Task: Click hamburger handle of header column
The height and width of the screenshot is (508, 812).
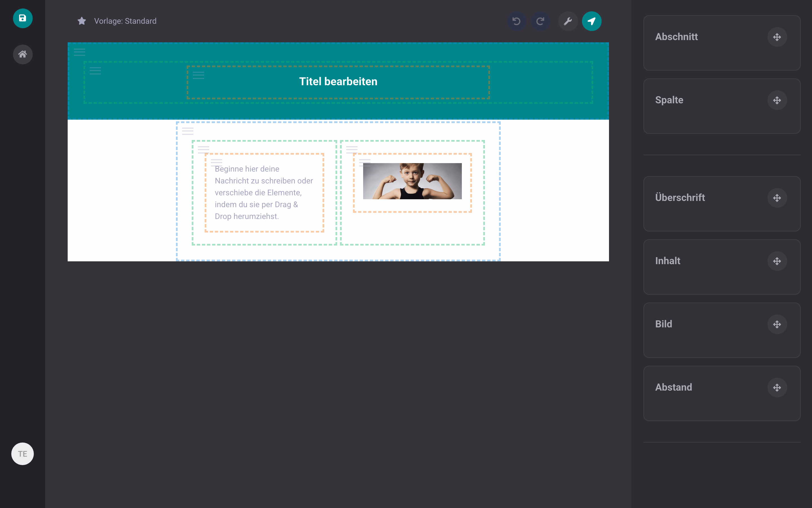Action: [x=95, y=71]
